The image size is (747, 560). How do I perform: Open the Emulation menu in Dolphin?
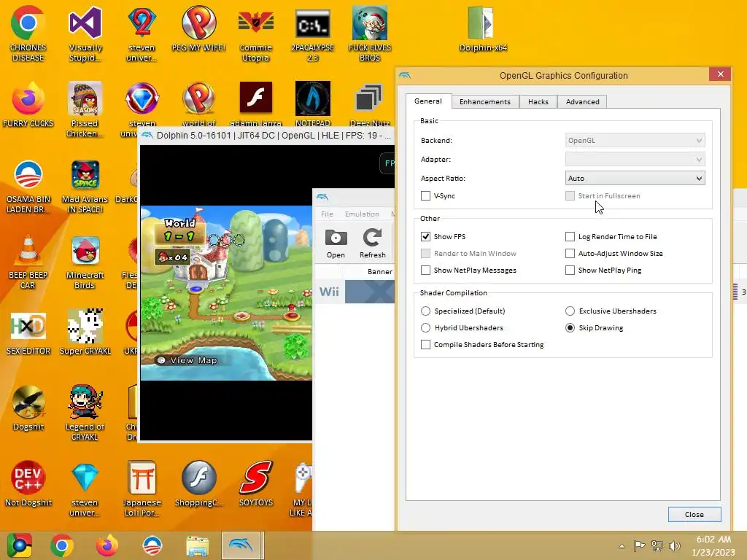click(x=362, y=214)
